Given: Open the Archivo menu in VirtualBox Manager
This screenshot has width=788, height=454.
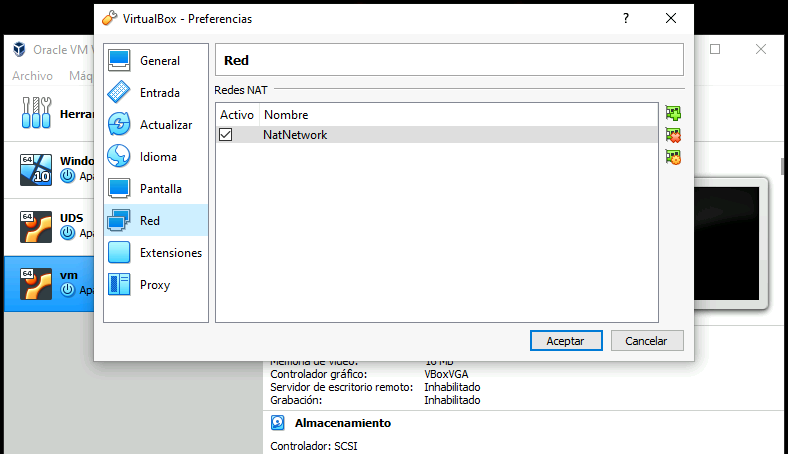Looking at the screenshot, I should 32,76.
